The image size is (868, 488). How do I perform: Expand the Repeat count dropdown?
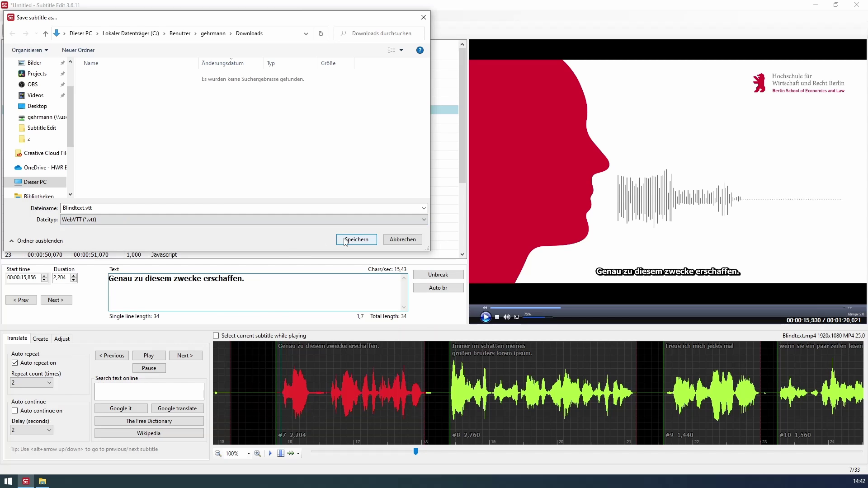[x=49, y=383]
